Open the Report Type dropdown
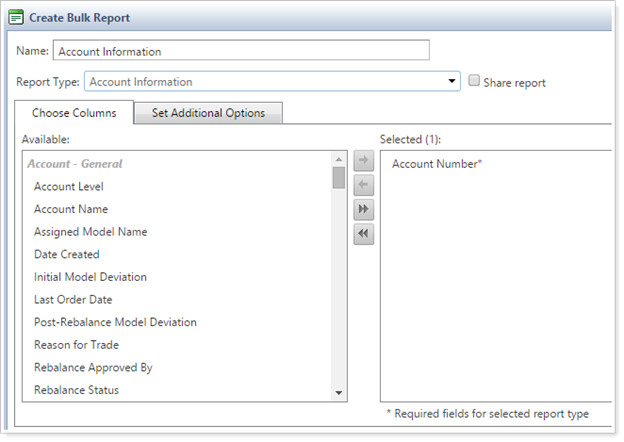 pos(272,82)
